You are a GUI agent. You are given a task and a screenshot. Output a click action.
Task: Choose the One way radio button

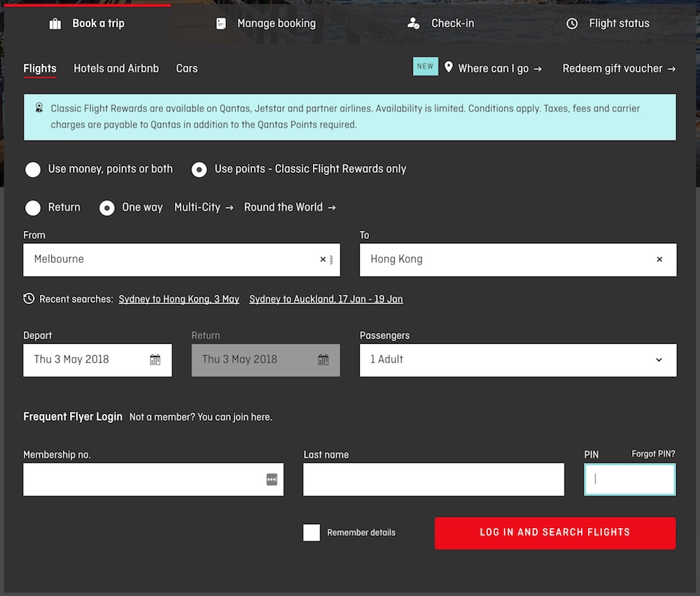coord(107,208)
